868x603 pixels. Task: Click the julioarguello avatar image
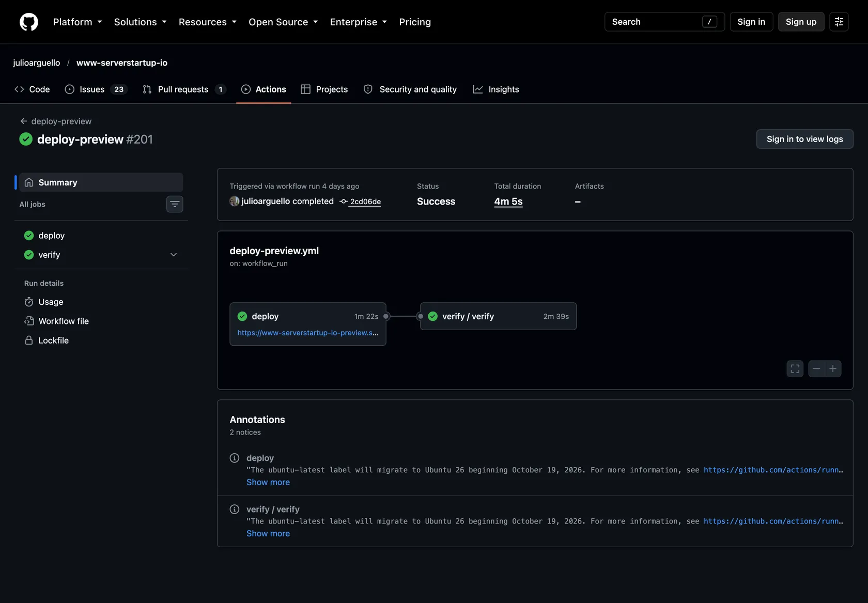pyautogui.click(x=235, y=201)
